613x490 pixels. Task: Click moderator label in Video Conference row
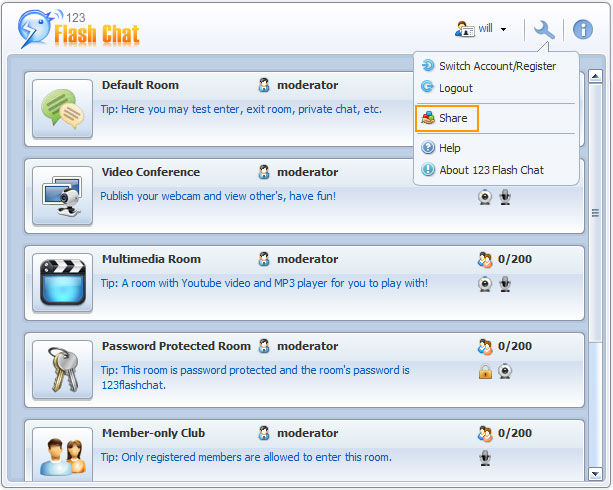[308, 172]
